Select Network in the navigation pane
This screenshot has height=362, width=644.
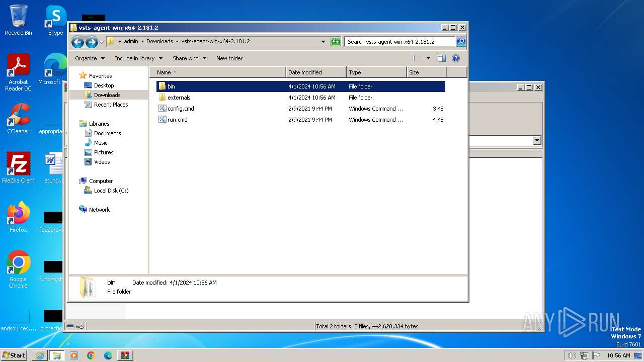[99, 210]
